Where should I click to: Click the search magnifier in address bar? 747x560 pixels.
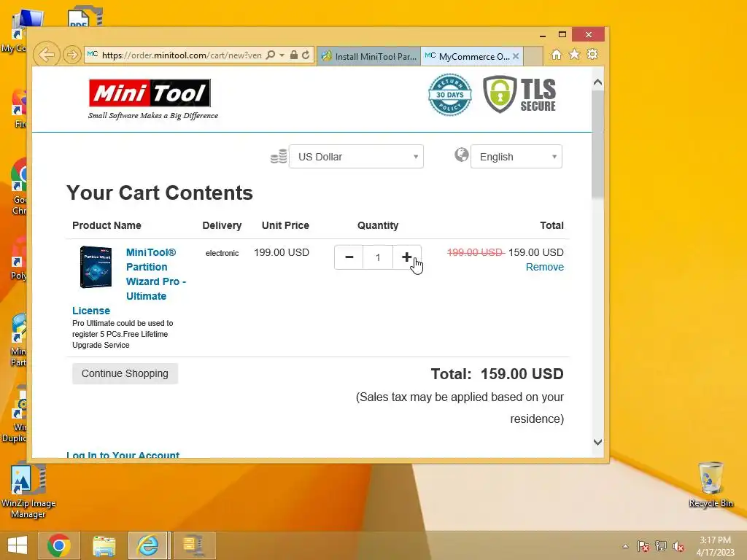coord(270,55)
